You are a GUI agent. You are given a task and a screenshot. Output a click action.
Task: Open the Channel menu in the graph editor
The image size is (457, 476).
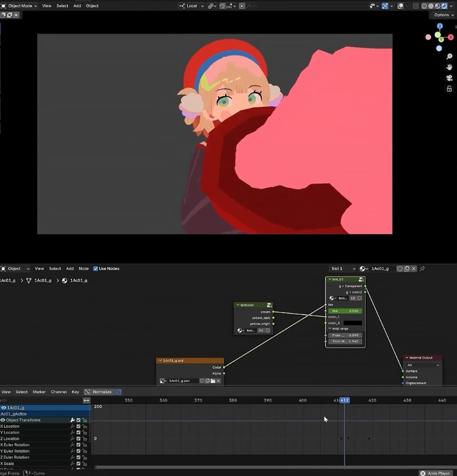coord(59,392)
